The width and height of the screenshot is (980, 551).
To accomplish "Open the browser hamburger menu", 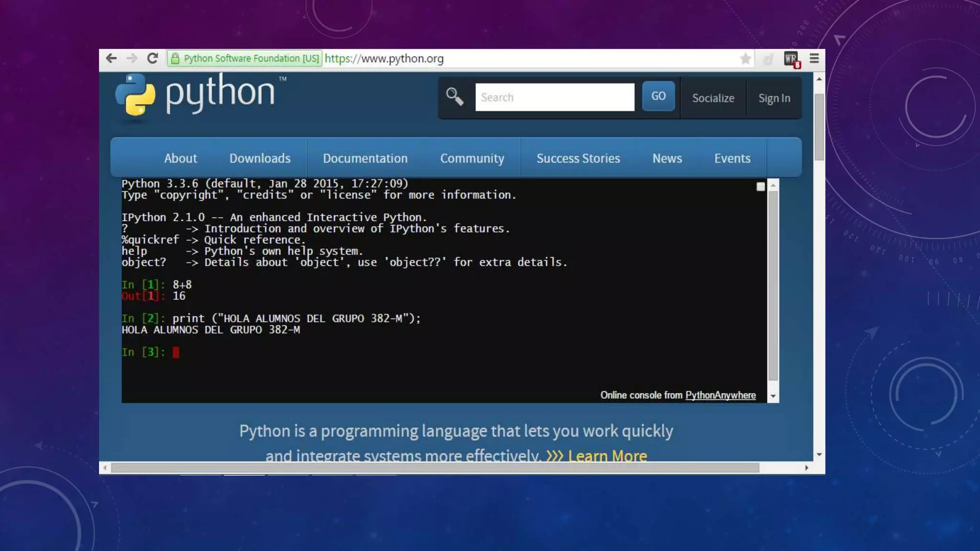I will (x=814, y=58).
